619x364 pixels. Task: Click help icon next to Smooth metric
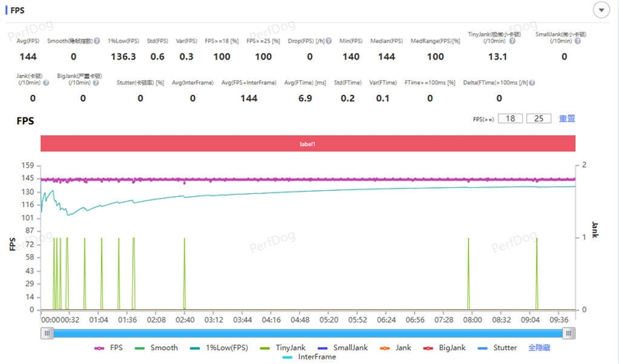point(97,40)
